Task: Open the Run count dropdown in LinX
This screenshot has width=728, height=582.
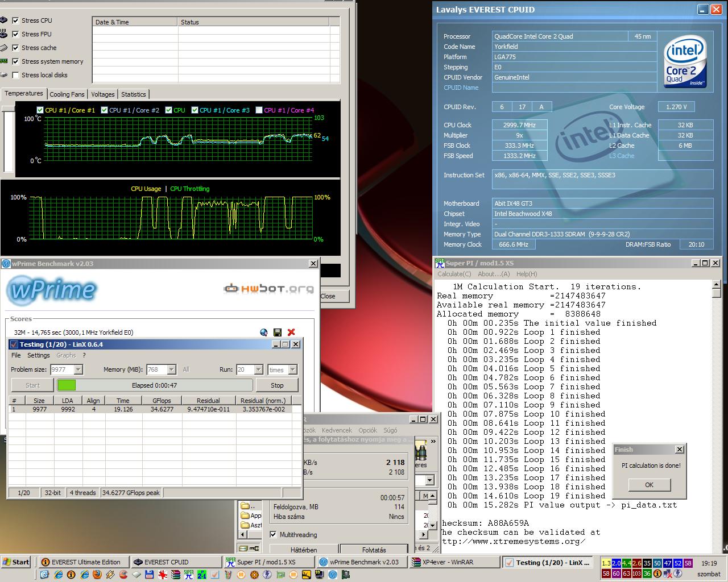Action: (x=258, y=369)
